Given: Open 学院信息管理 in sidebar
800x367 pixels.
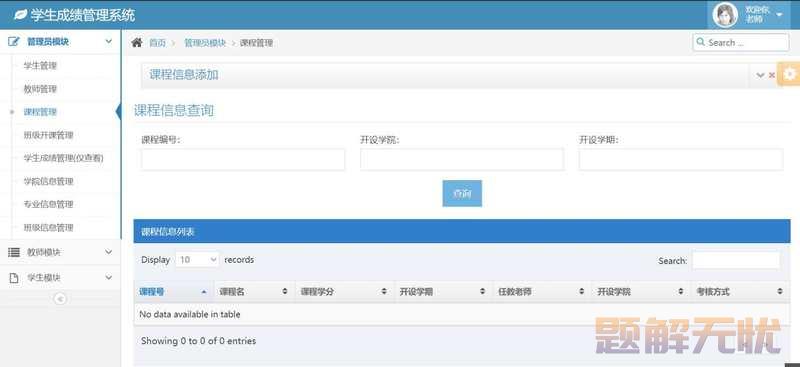Looking at the screenshot, I should point(48,181).
